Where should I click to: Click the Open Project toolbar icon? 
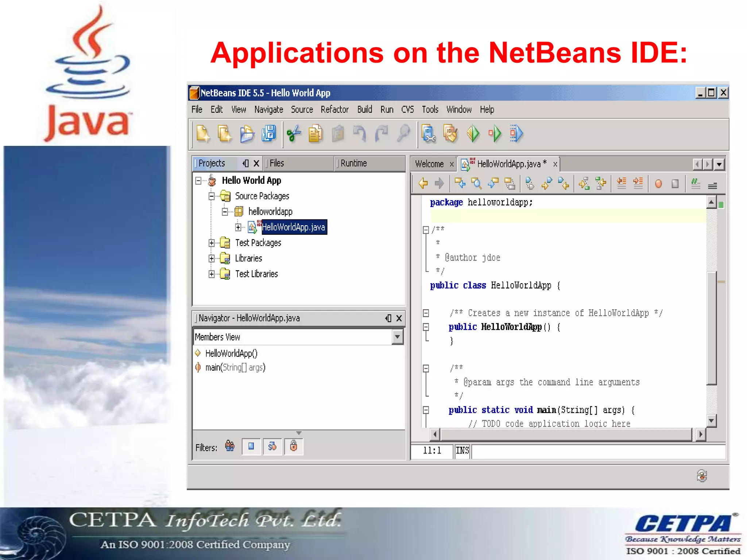247,133
